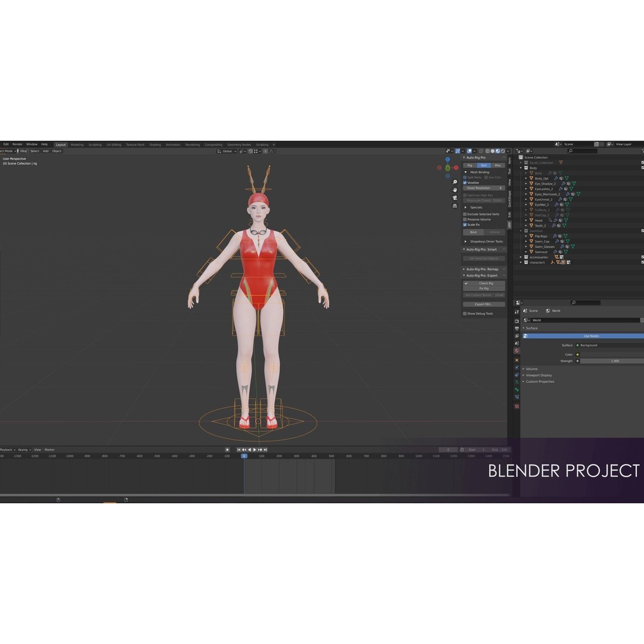Click the Export FBX button
Viewport: 644px width, 644px height.
click(x=484, y=304)
